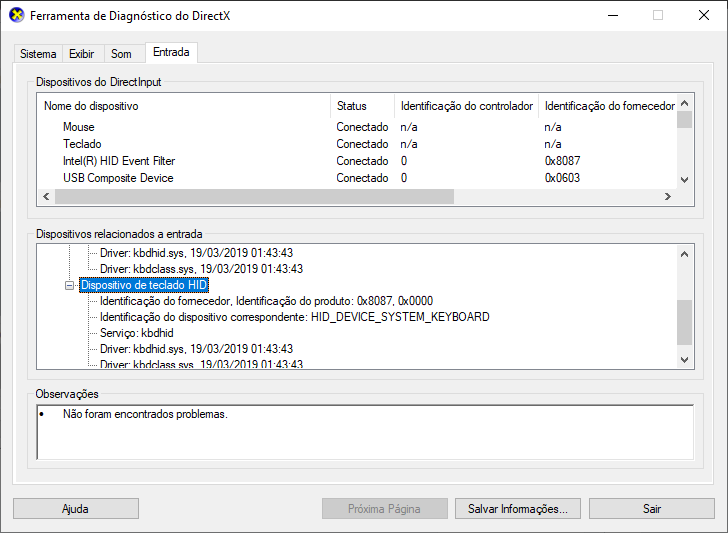Click the Sair button
The height and width of the screenshot is (533, 728).
click(651, 508)
